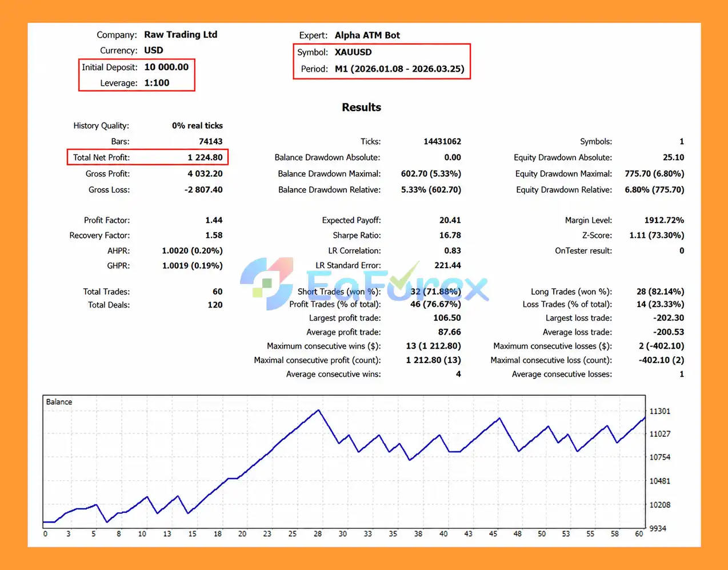
Task: Select the total deals value 120
Action: [x=215, y=305]
